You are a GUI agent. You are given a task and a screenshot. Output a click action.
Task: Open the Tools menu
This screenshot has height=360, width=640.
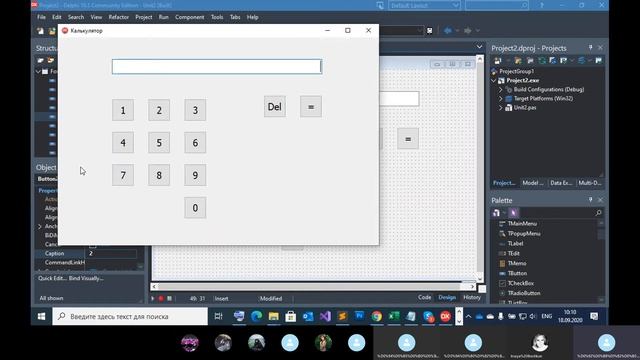click(217, 17)
